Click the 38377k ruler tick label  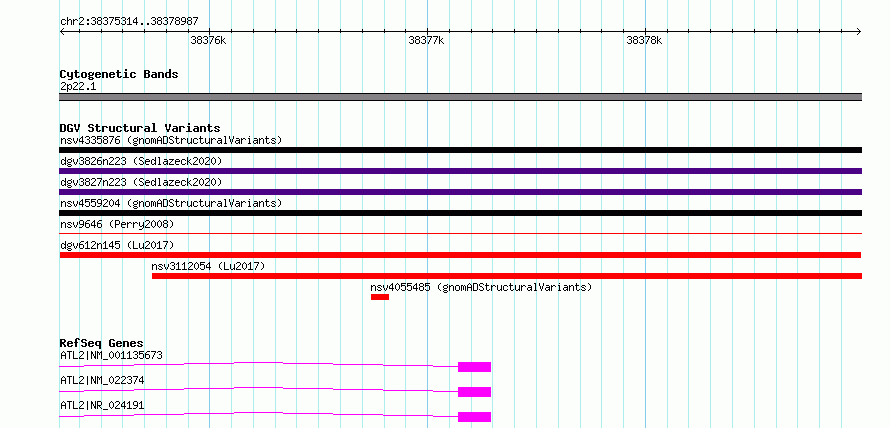tap(426, 40)
